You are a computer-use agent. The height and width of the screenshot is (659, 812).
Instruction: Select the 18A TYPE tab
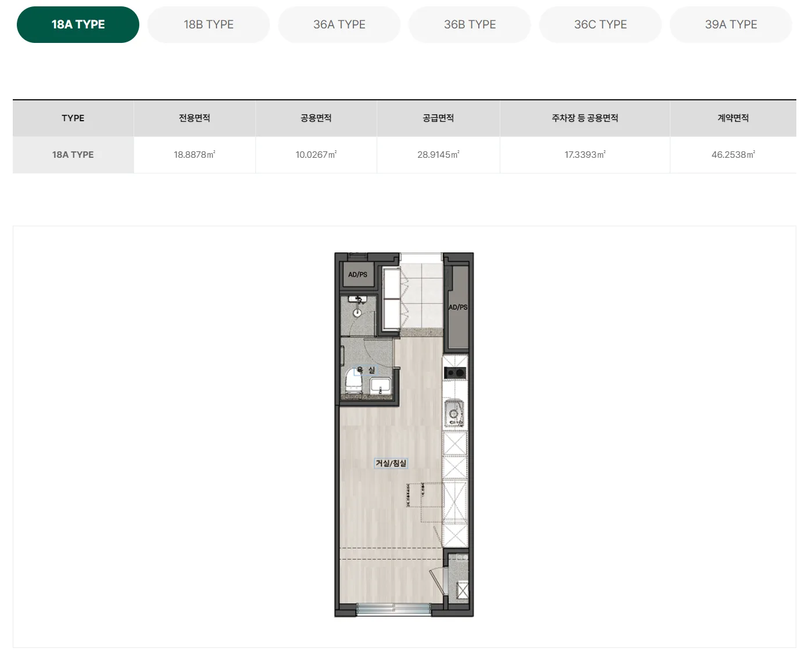click(x=78, y=24)
